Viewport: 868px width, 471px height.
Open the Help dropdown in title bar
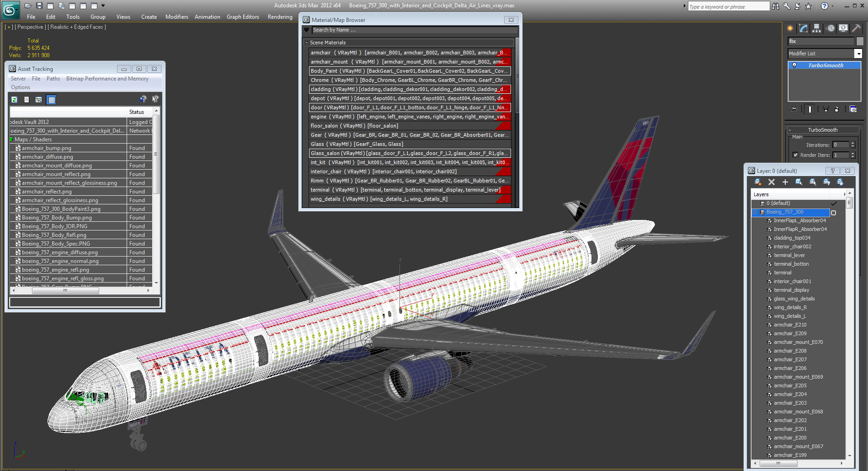(833, 6)
